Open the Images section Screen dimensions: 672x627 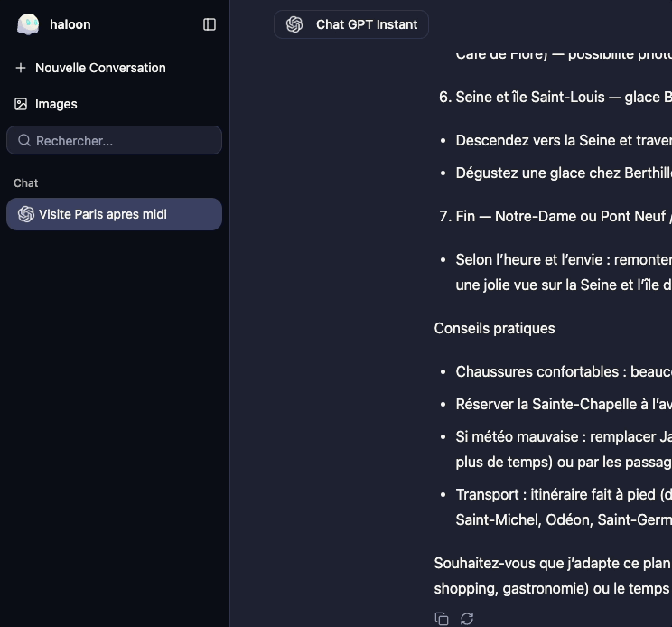[56, 104]
